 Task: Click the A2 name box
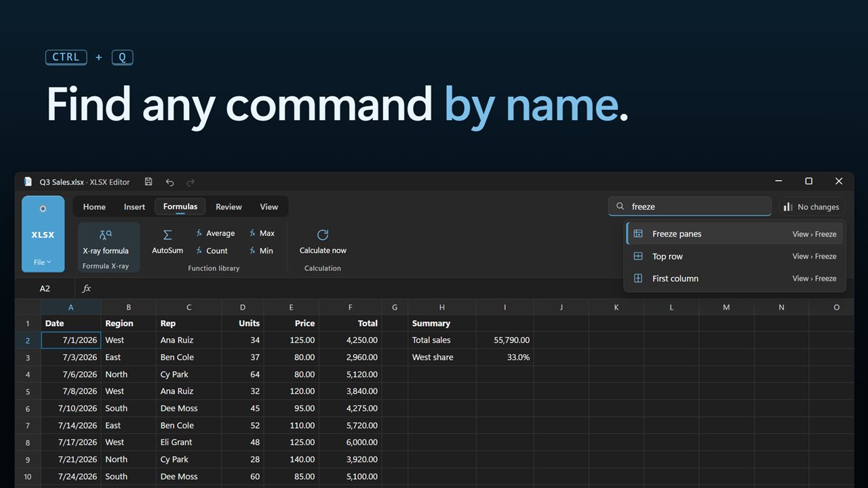tap(45, 289)
